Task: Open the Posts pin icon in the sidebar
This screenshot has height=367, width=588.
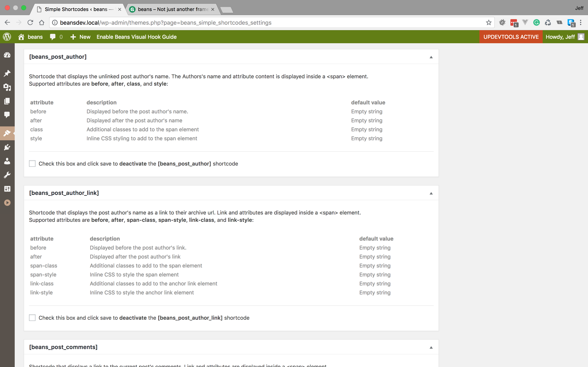Action: coord(7,73)
